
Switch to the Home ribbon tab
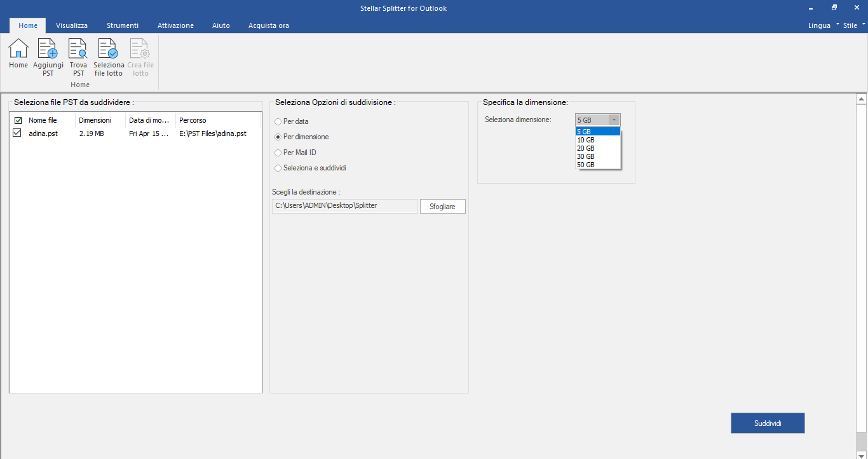pos(28,25)
